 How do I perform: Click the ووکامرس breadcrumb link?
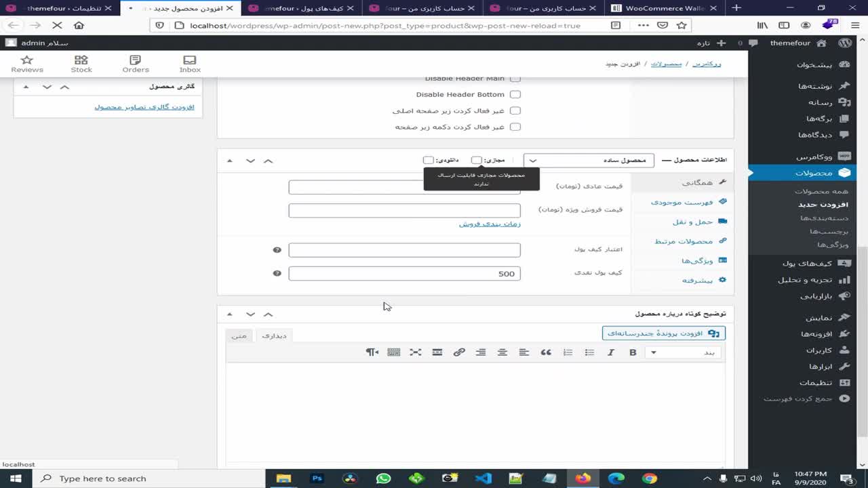click(x=707, y=64)
